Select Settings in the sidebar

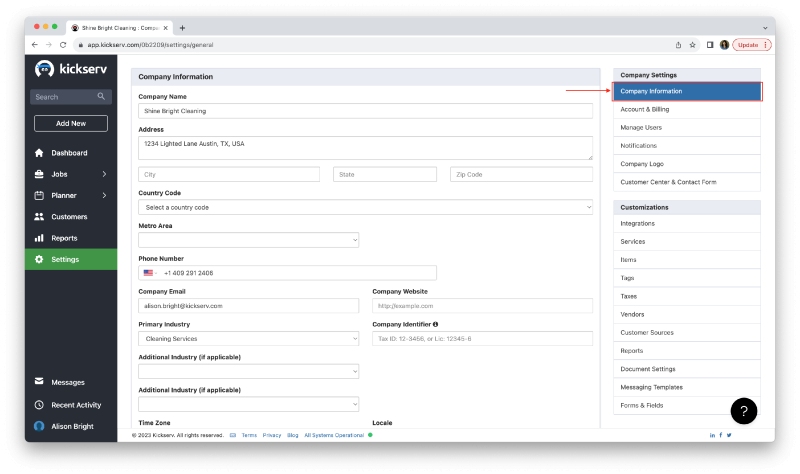pos(71,259)
